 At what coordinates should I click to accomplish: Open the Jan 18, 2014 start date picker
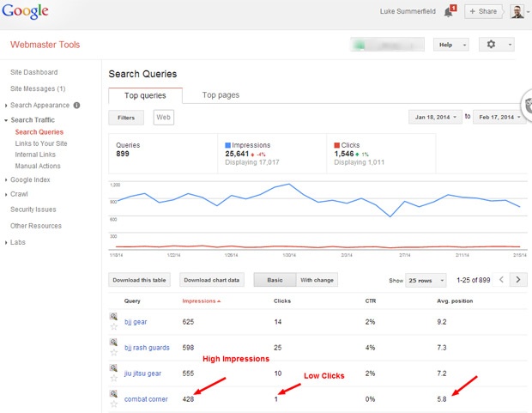[435, 117]
